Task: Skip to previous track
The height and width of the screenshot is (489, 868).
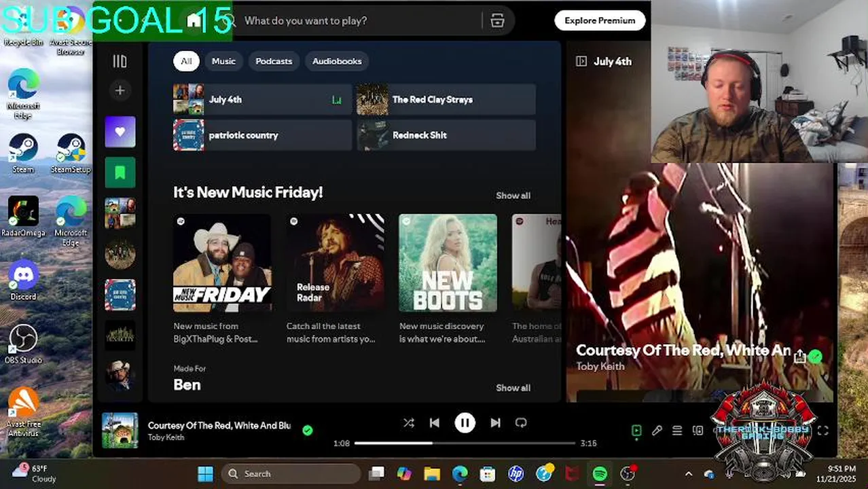Action: (435, 422)
